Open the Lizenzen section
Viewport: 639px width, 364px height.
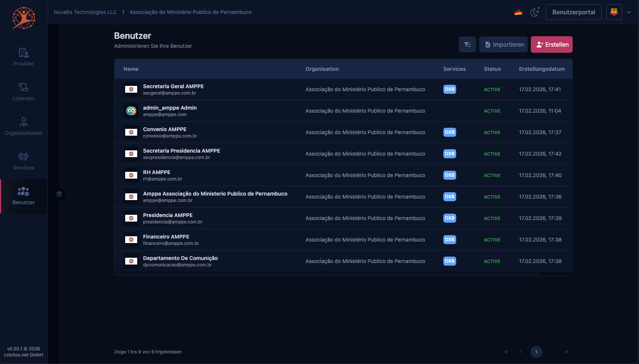point(23,92)
